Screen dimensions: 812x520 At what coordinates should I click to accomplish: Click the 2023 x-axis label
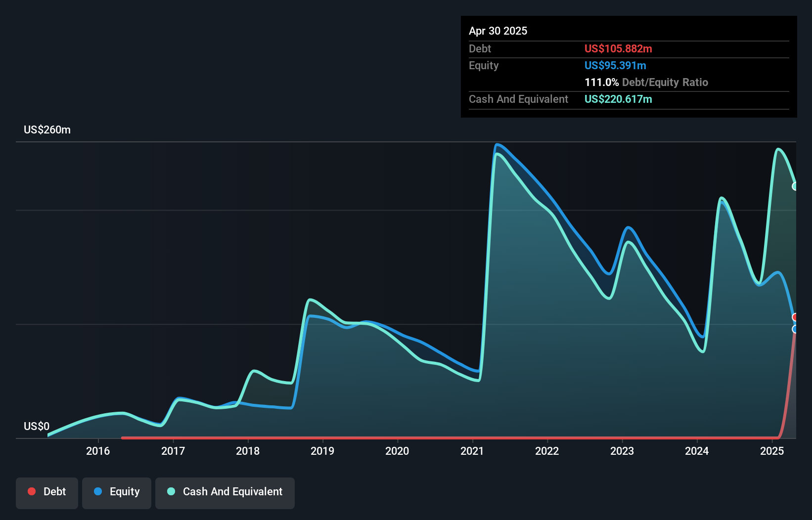pos(622,451)
